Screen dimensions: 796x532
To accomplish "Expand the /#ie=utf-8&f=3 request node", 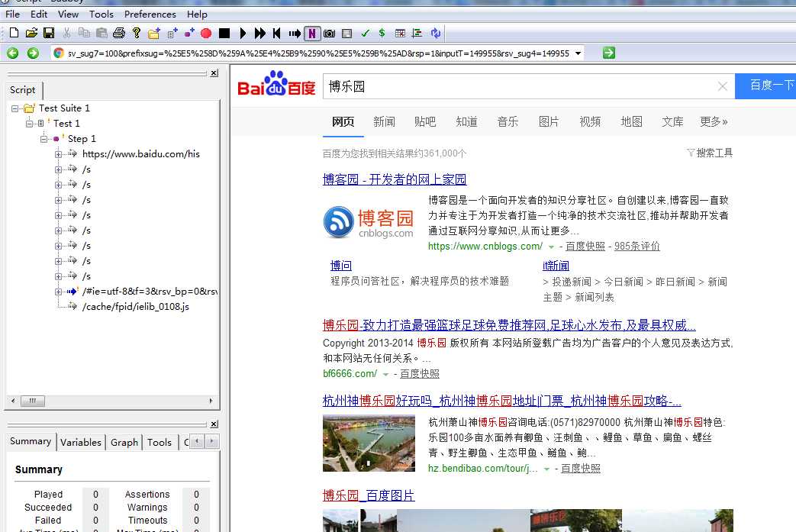I will pos(58,292).
